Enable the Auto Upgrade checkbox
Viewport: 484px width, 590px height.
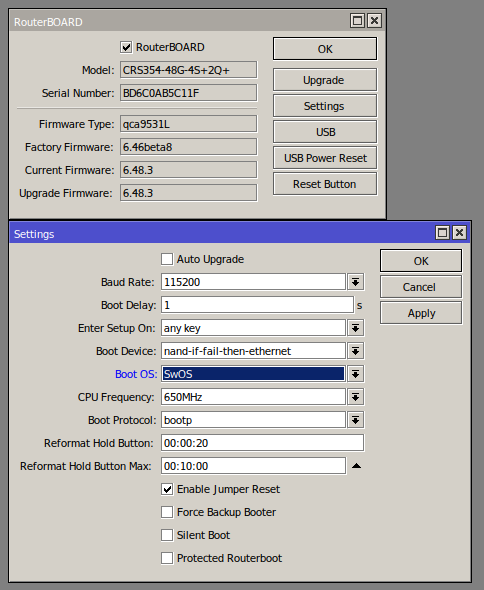click(167, 259)
